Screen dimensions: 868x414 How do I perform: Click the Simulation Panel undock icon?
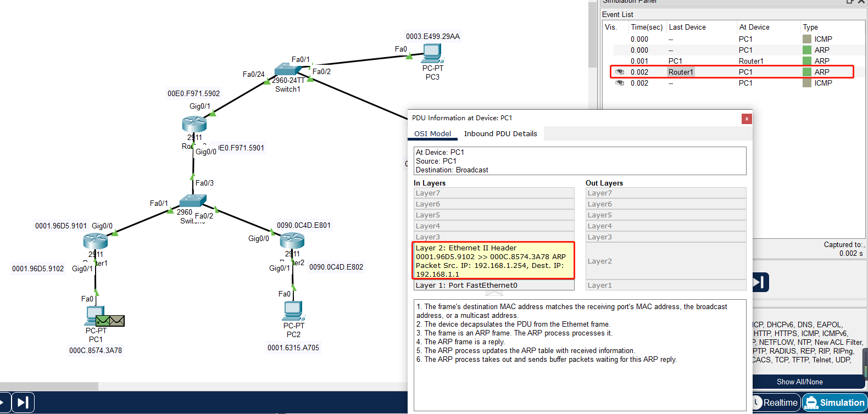[850, 2]
